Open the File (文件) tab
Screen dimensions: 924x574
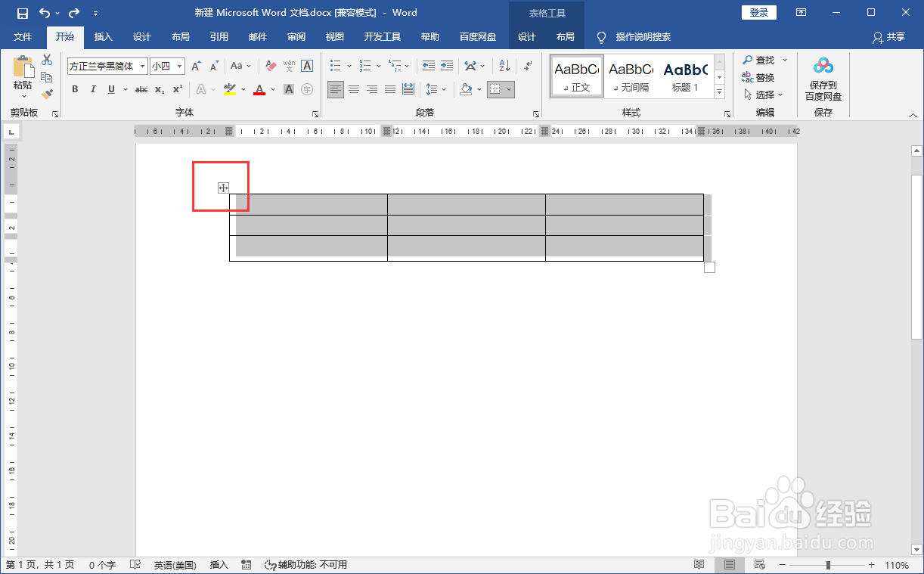(x=23, y=37)
